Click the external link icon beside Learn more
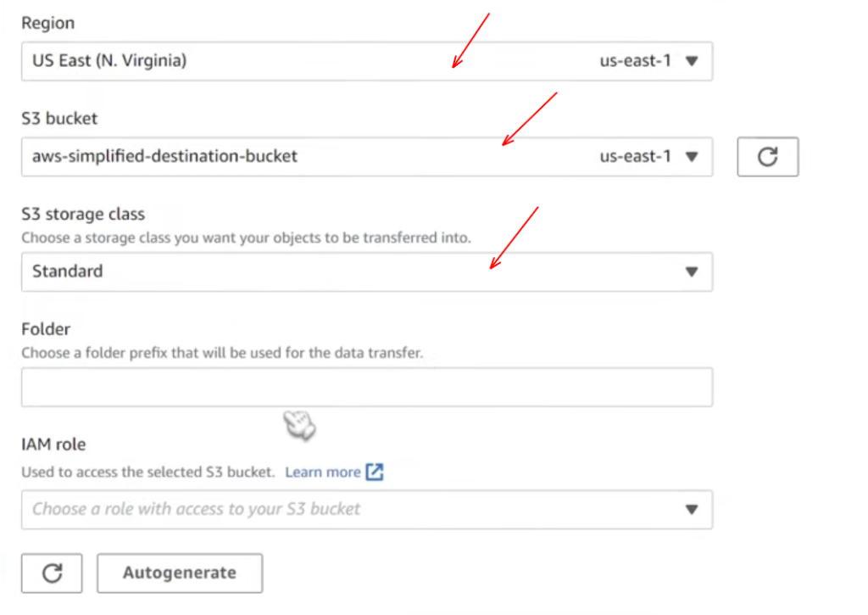 pyautogui.click(x=375, y=472)
